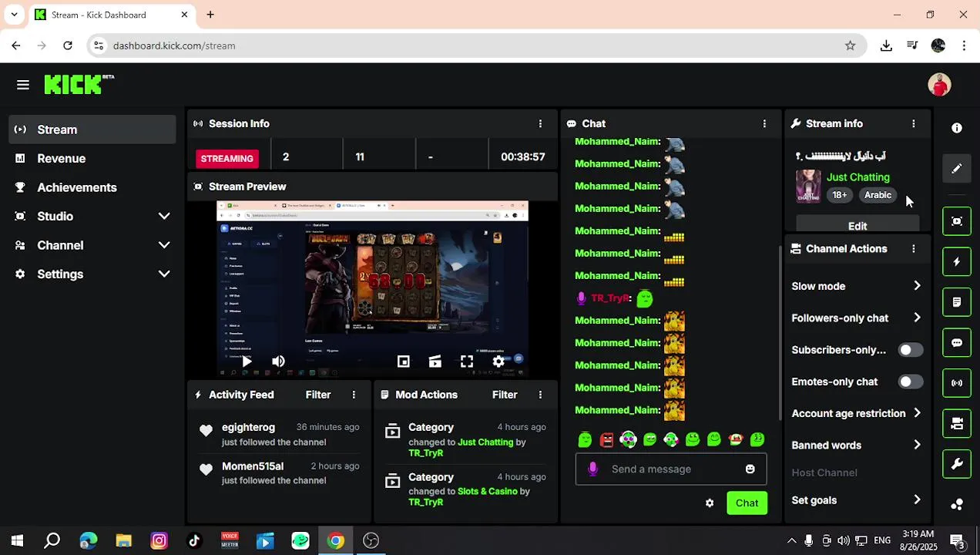Click Momen515al in Activity Feed
Viewport: 980px width, 555px height.
pos(253,466)
